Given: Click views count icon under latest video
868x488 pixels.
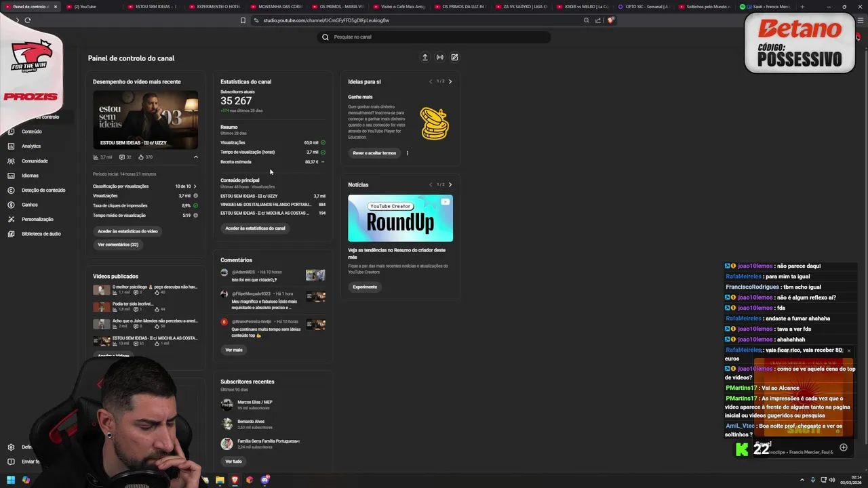Looking at the screenshot, I should click(x=96, y=157).
